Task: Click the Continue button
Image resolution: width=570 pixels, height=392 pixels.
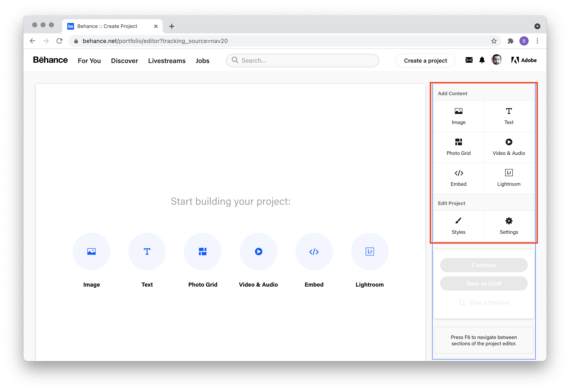Action: point(484,265)
